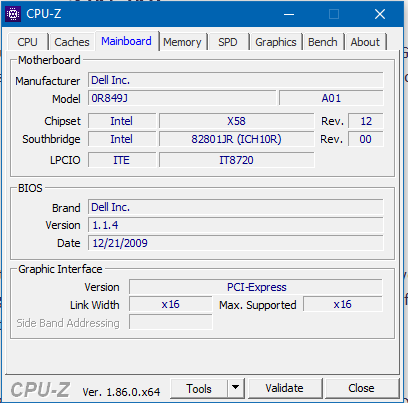Switch to the Memory tab
The width and height of the screenshot is (408, 403).
[x=182, y=42]
